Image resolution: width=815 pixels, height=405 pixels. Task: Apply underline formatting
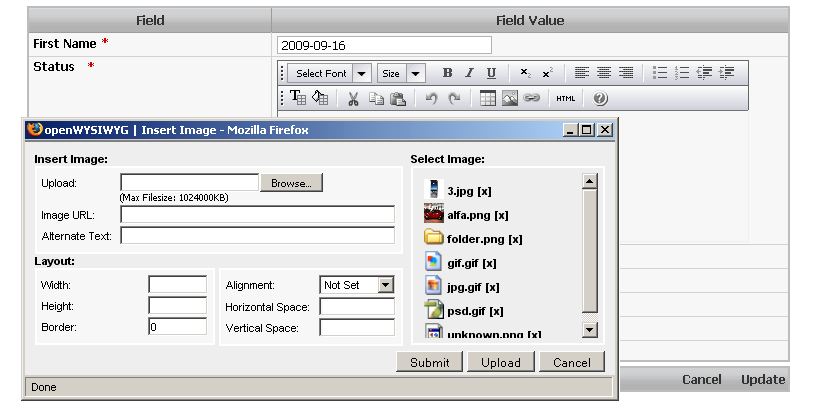coord(491,73)
